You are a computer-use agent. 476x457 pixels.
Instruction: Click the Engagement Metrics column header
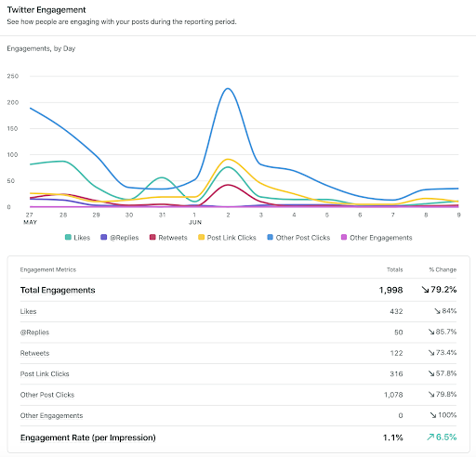[48, 269]
